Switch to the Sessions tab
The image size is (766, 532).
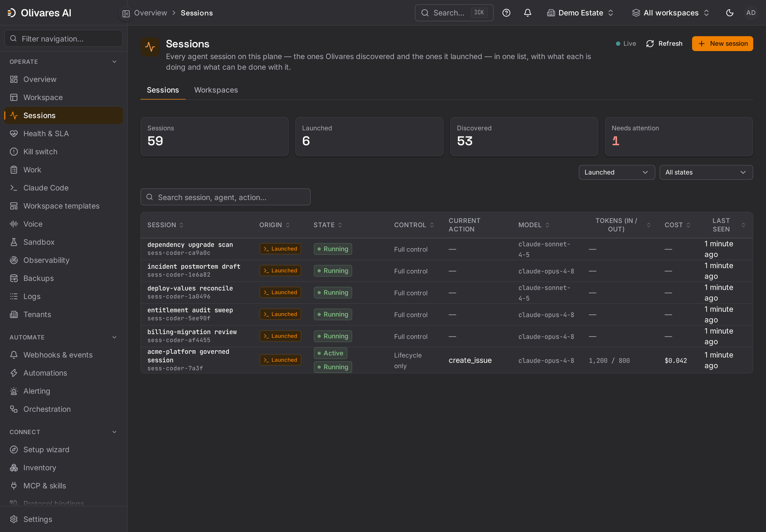point(163,90)
